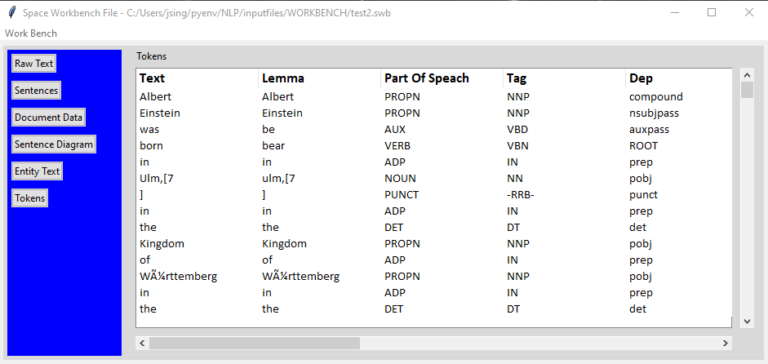768x364 pixels.
Task: Click the lemma 'be'
Action: pyautogui.click(x=268, y=129)
